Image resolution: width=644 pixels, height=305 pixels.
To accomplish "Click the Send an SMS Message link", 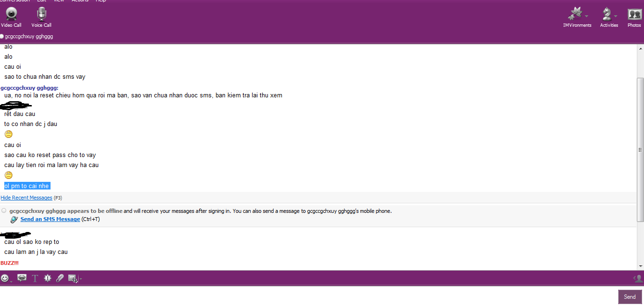I will [x=50, y=219].
